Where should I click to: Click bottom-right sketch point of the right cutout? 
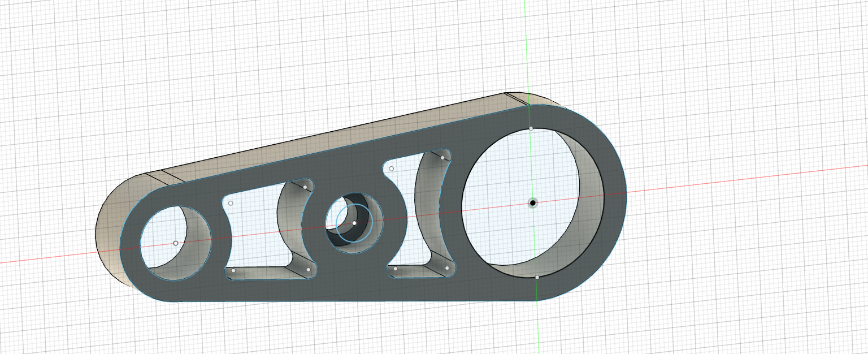click(447, 268)
